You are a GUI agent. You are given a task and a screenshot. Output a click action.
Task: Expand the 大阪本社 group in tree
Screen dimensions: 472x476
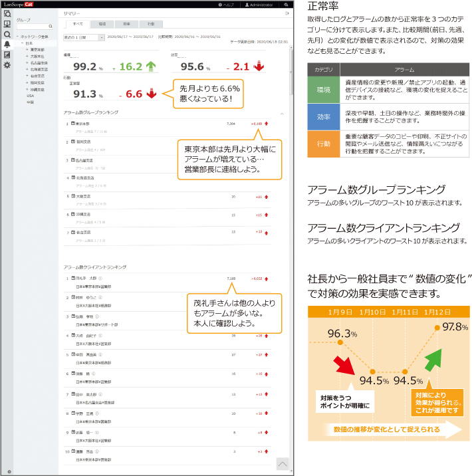coord(27,56)
